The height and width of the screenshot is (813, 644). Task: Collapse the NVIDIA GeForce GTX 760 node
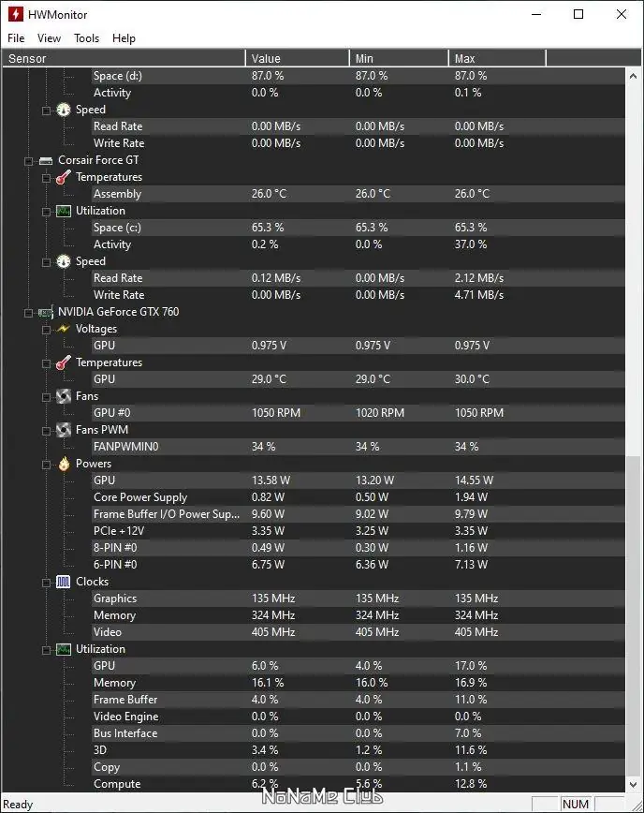click(29, 312)
